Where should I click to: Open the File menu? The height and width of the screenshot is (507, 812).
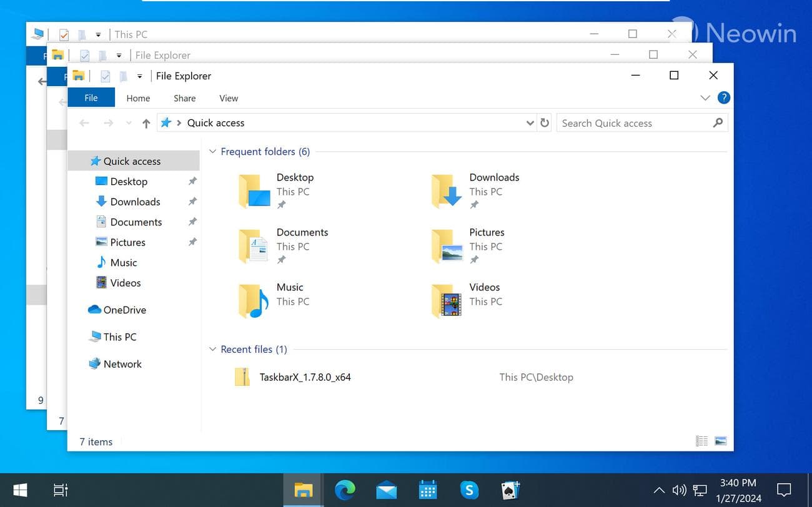pyautogui.click(x=91, y=98)
